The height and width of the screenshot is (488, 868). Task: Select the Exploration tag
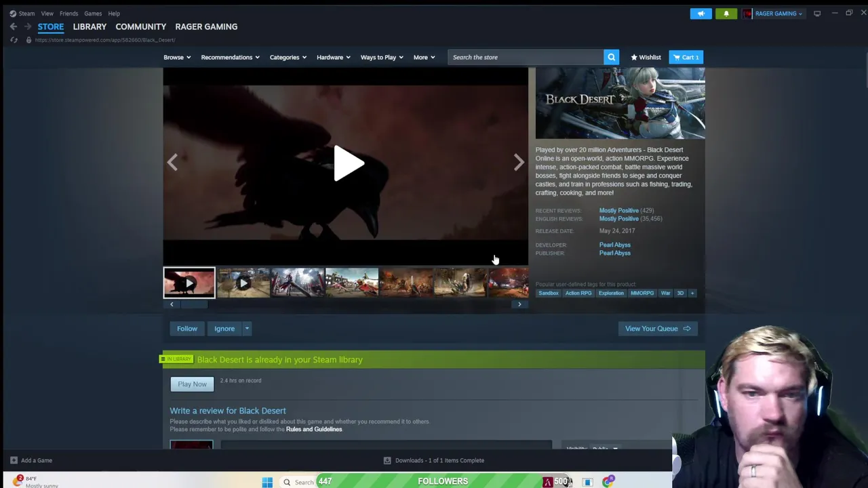611,293
